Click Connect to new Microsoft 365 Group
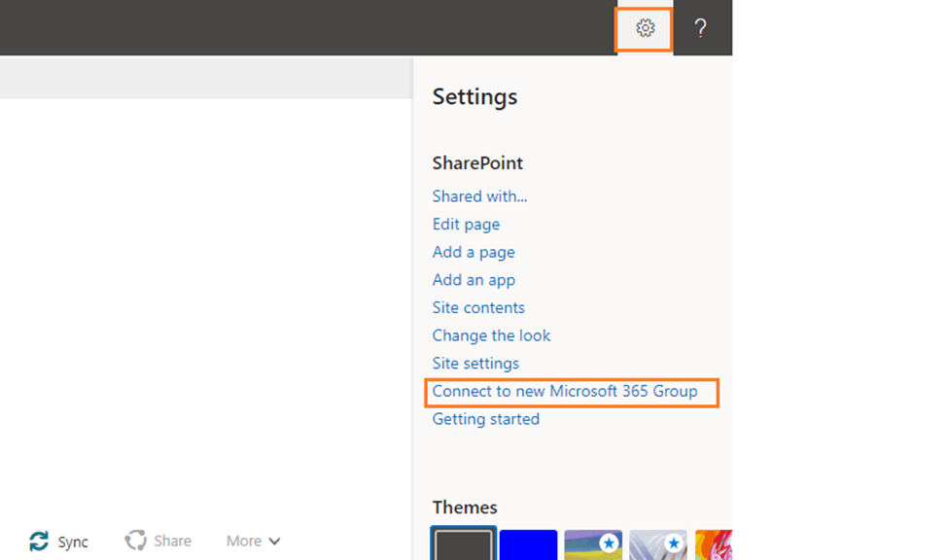The height and width of the screenshot is (560, 948). pos(565,391)
